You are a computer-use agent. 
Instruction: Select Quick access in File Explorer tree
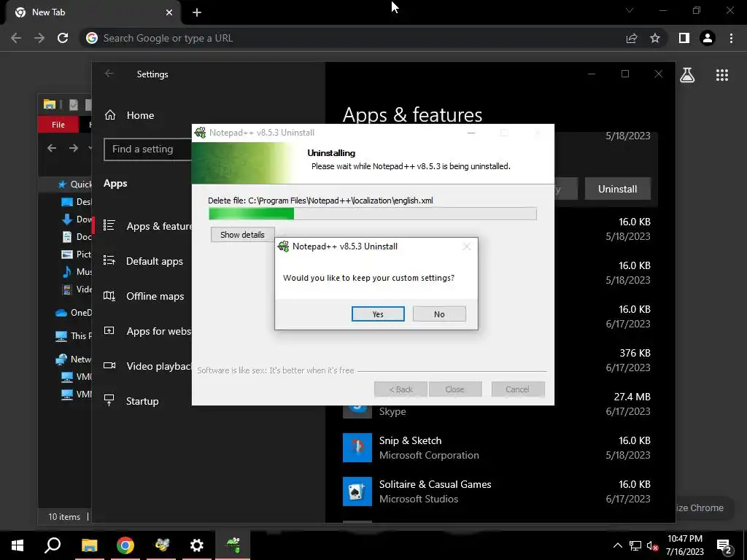point(75,184)
